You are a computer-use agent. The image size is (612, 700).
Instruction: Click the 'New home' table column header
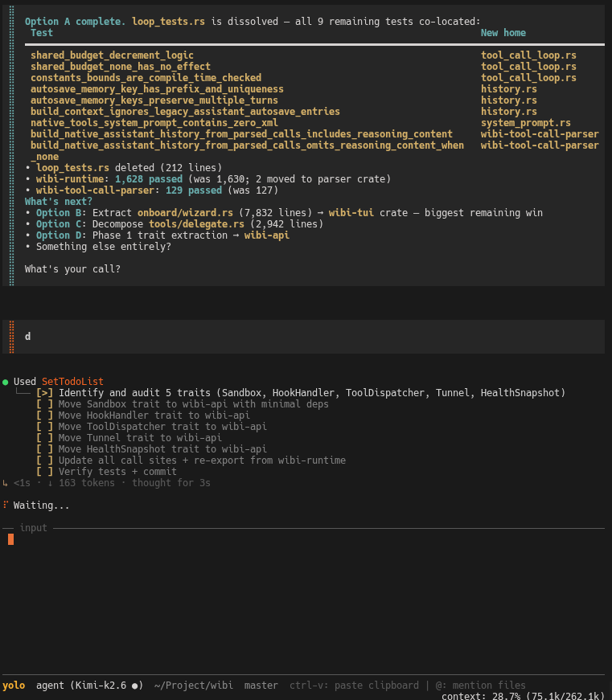pyautogui.click(x=503, y=33)
